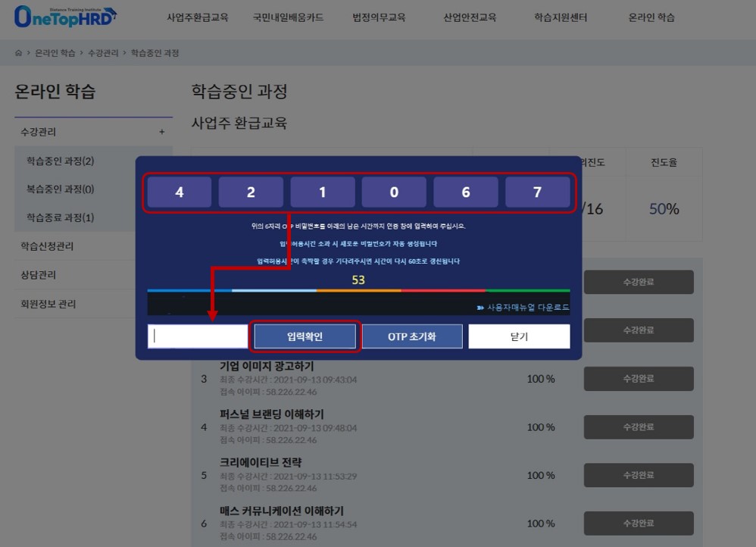This screenshot has width=756, height=547.
Task: Close the OTP dialog with 닫기
Action: click(519, 336)
